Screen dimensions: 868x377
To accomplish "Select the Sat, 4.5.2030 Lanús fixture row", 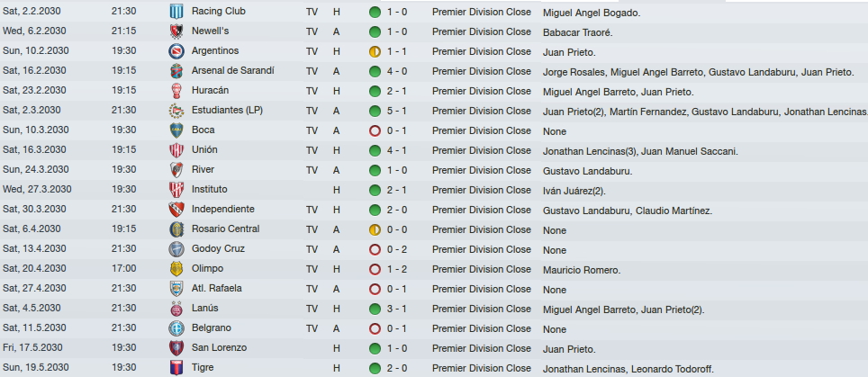I will click(434, 309).
